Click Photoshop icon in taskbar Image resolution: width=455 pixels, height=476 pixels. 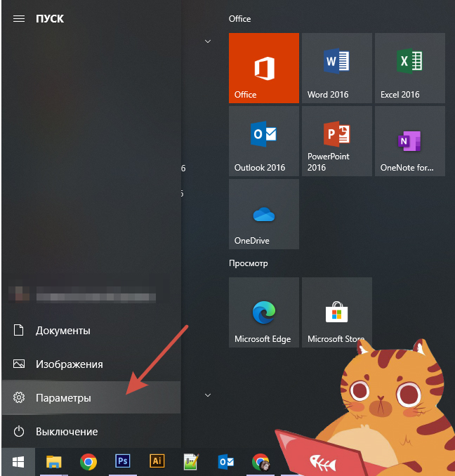[x=123, y=461]
